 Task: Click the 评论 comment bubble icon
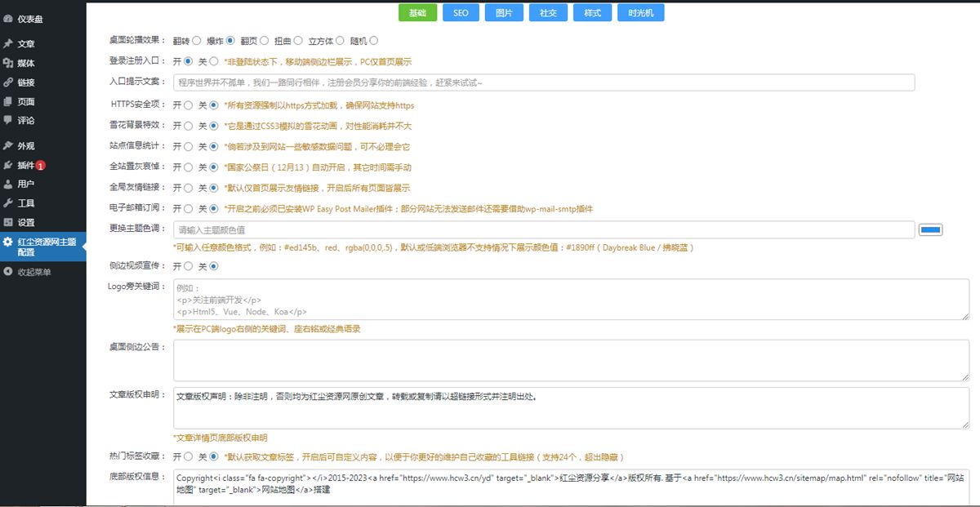pos(8,120)
